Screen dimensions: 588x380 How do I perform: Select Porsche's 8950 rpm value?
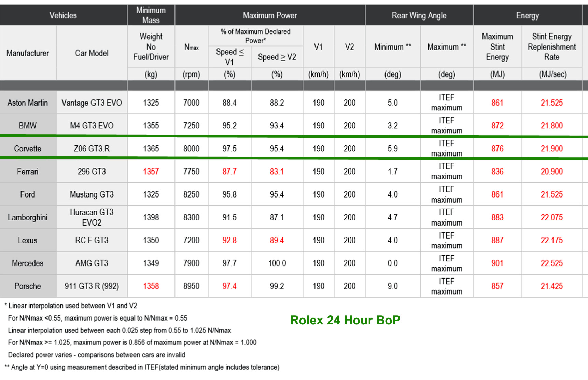click(191, 286)
